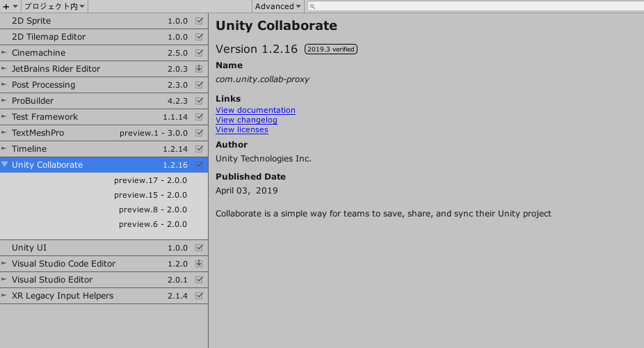Screen dimensions: 644x348
Task: Select the 2D Tilemap Editor package name
Action: click(49, 37)
